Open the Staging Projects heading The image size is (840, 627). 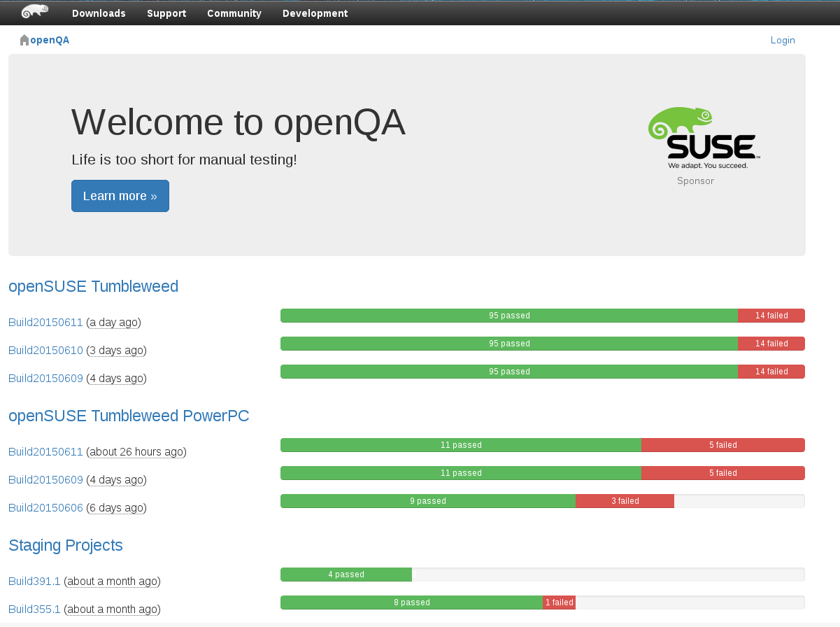pos(66,546)
